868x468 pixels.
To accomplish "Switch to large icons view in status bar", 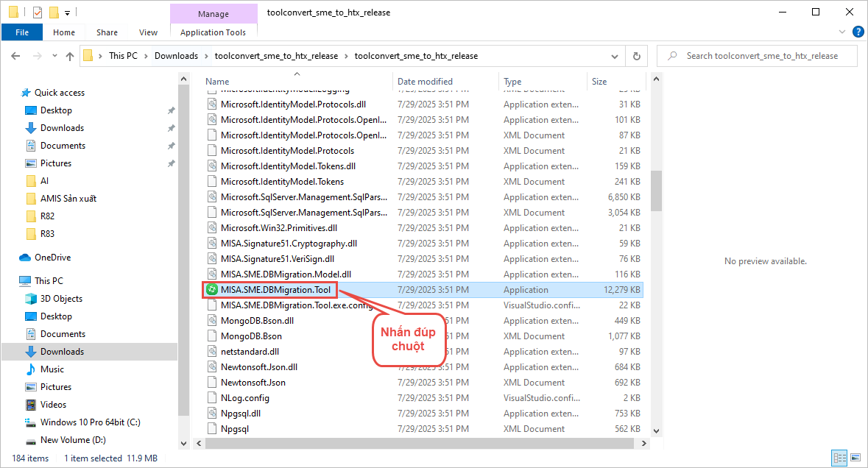I will [854, 458].
